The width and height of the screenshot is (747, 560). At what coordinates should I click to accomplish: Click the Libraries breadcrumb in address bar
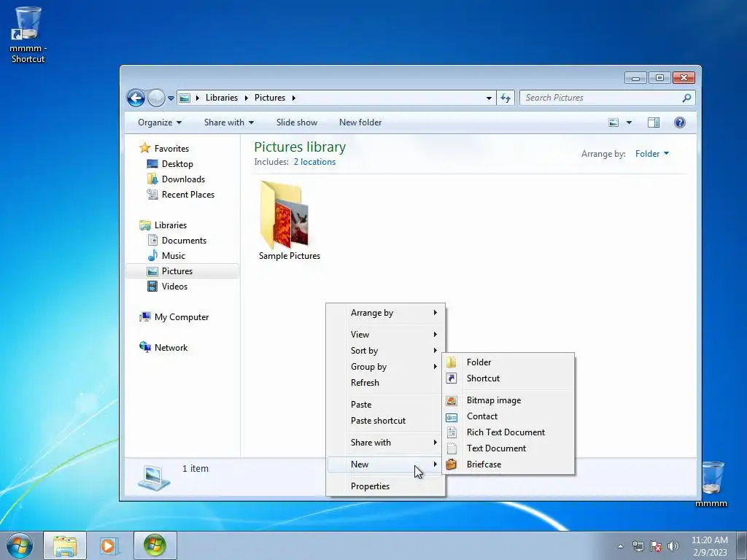(222, 98)
